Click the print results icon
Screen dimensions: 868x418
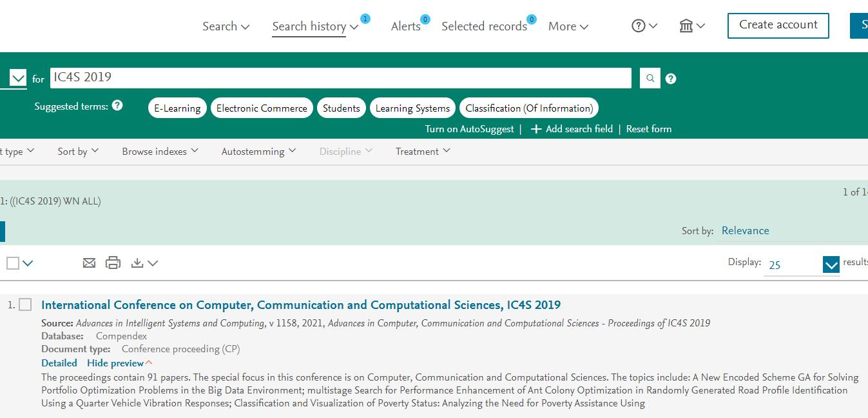click(x=113, y=263)
